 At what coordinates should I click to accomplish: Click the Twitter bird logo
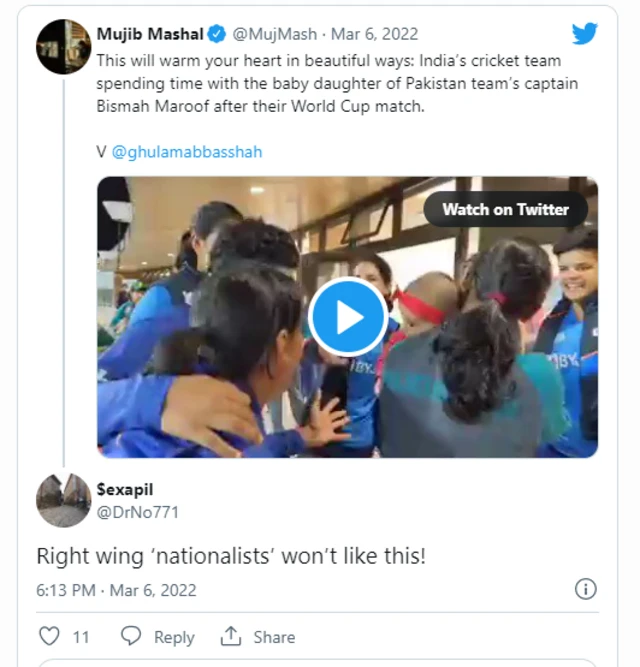[585, 34]
